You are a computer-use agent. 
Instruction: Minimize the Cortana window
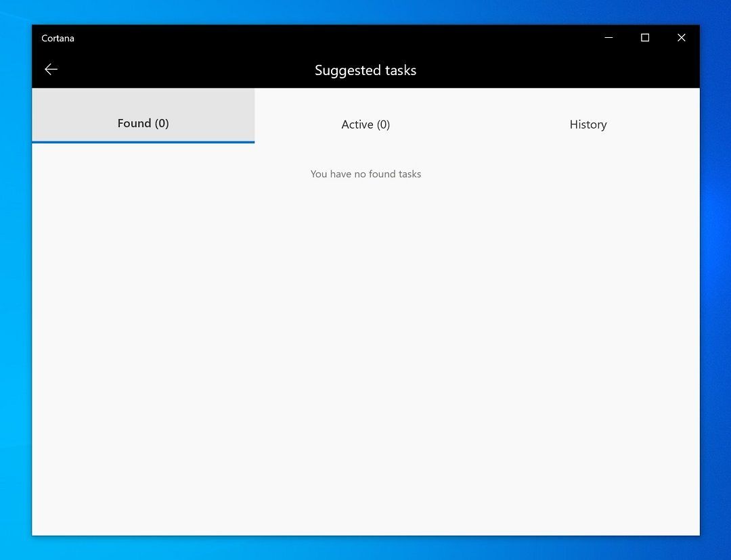pos(608,38)
